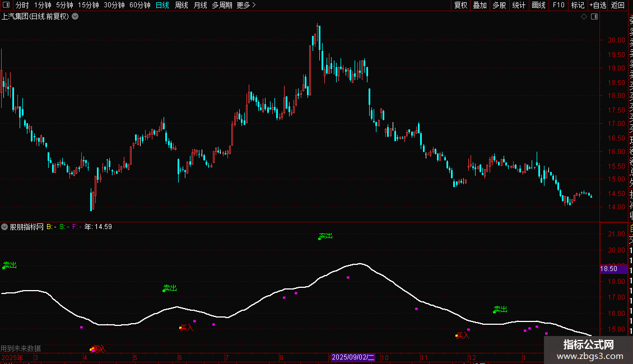Image resolution: width=633 pixels, height=364 pixels.
Task: Click the 20.00 price label on the main axis
Action: 616,40
